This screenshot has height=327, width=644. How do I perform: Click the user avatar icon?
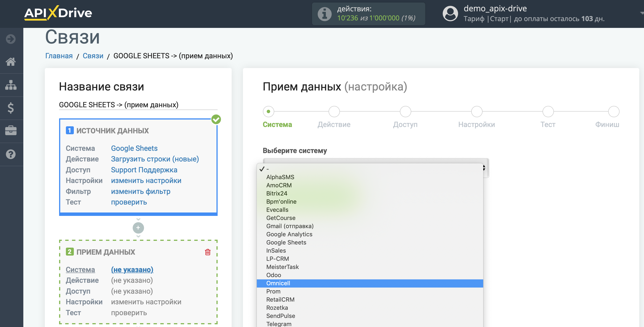450,14
